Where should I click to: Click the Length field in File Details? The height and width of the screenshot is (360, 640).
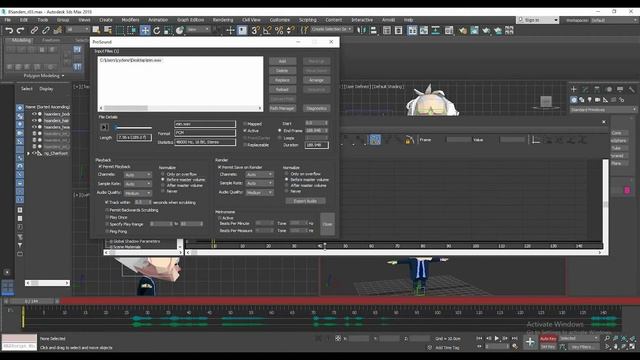tap(134, 138)
